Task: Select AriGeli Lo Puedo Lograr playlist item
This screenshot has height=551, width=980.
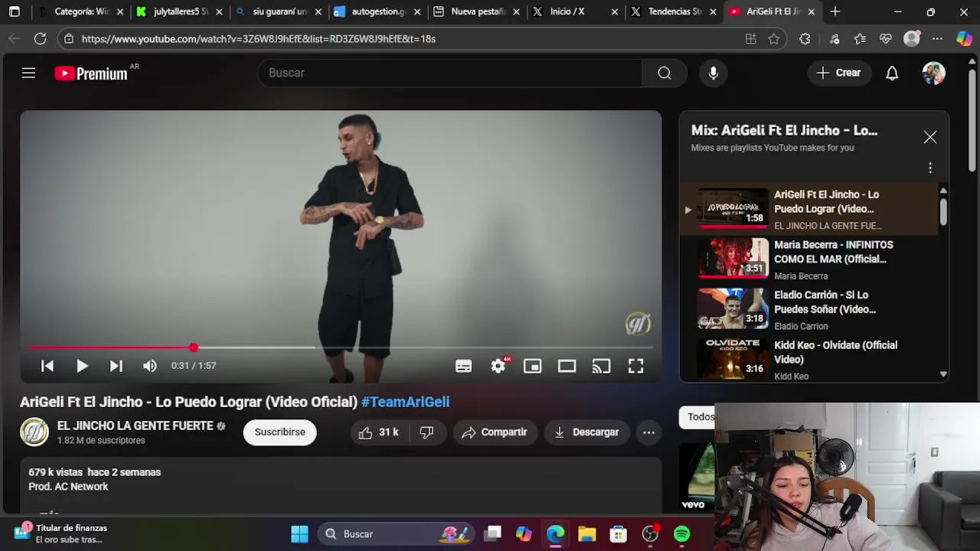Action: coord(808,209)
